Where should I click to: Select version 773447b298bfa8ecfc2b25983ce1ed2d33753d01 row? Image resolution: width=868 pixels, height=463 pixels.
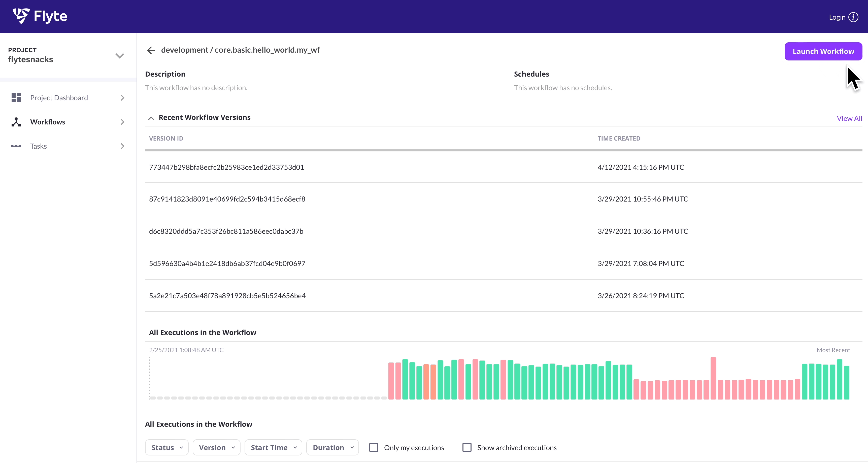tap(226, 167)
